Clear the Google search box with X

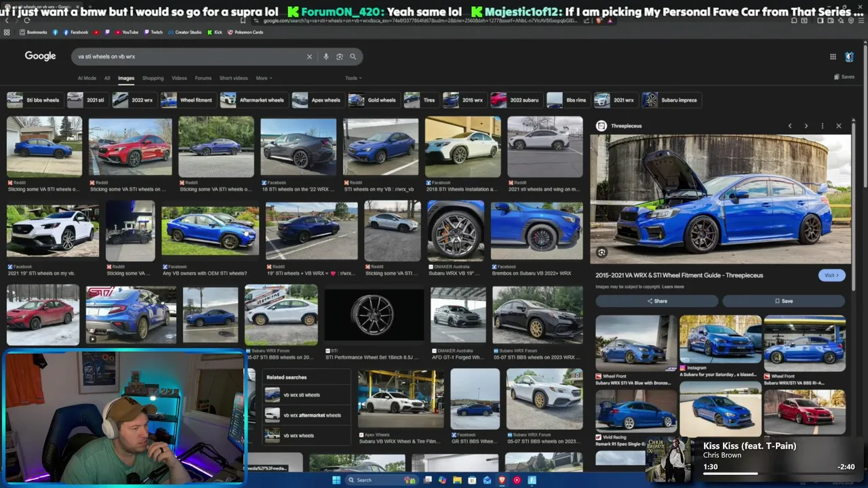click(x=309, y=57)
